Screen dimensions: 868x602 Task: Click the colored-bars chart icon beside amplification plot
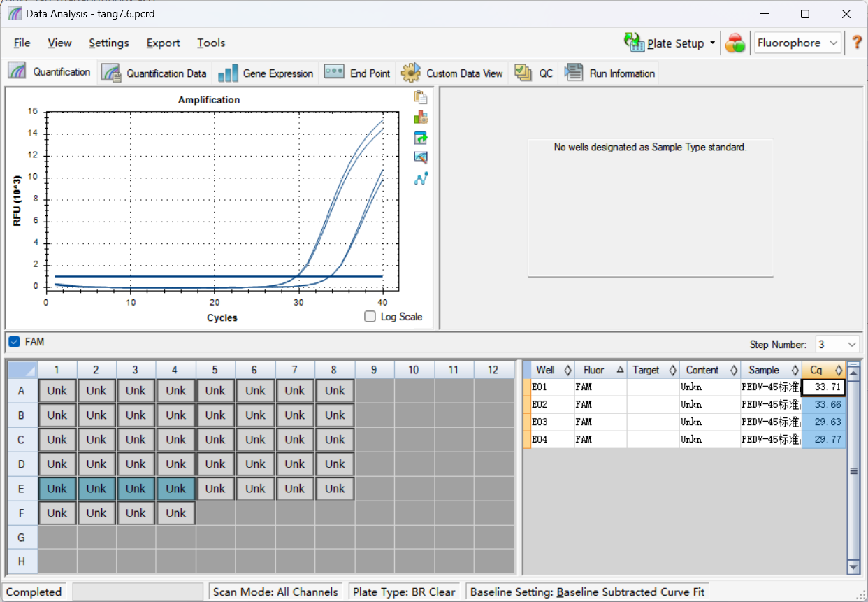(421, 117)
